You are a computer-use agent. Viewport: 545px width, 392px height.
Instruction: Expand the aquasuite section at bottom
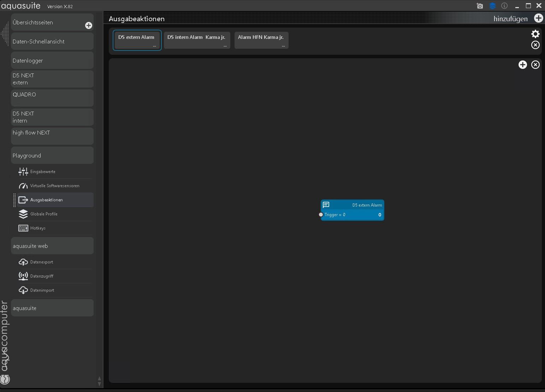coord(52,308)
